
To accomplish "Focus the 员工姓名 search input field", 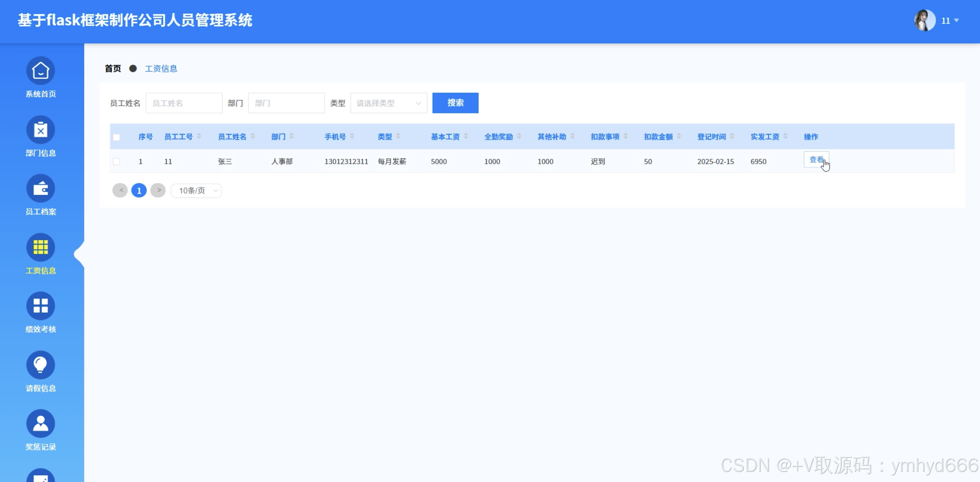I will tap(184, 103).
